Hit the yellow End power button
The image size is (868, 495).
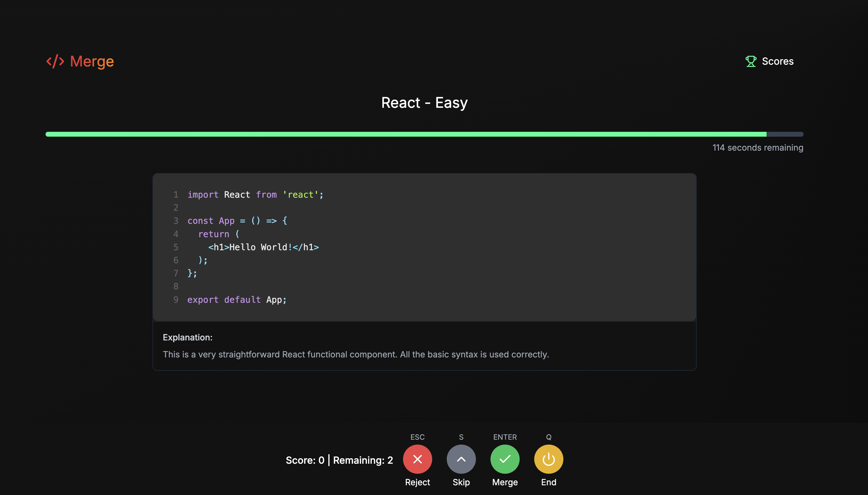tap(548, 459)
